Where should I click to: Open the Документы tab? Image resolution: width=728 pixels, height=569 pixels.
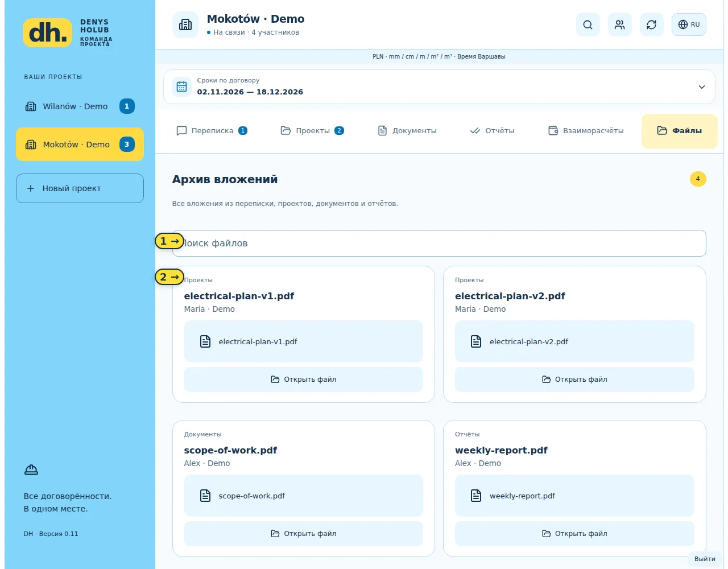(407, 131)
